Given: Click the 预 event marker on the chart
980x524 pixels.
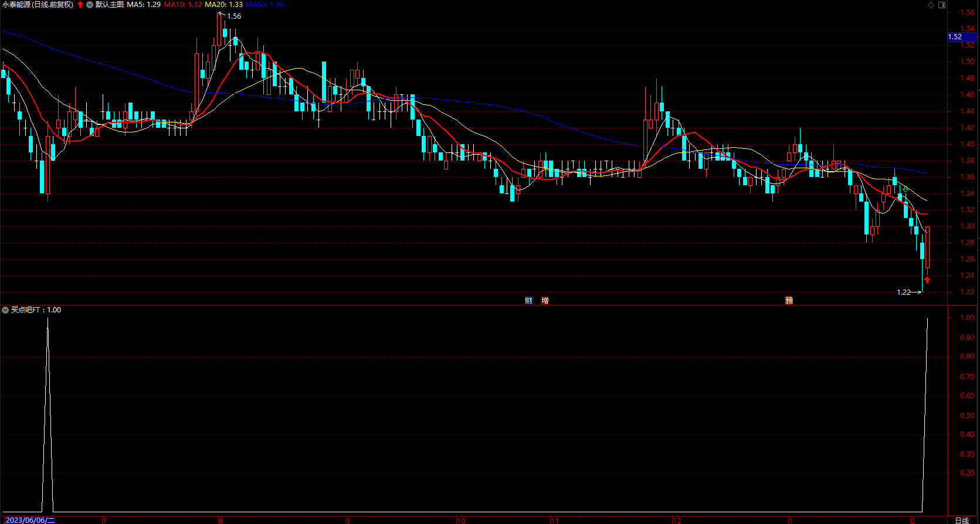Looking at the screenshot, I should tap(789, 301).
